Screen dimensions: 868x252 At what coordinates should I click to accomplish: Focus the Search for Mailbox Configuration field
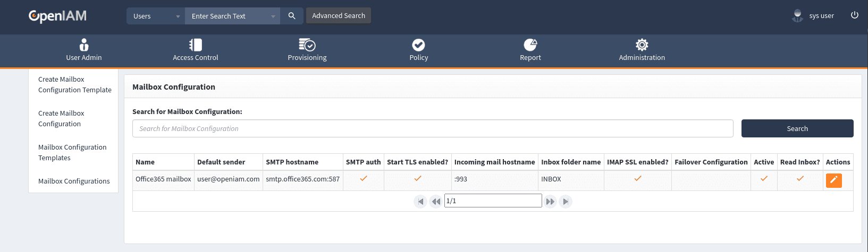coord(432,128)
